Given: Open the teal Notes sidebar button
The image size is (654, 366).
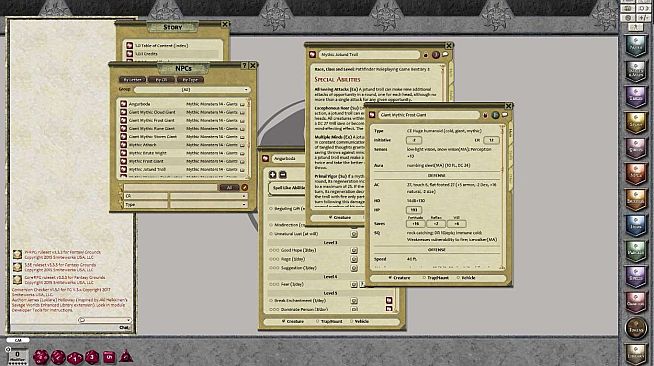Looking at the screenshot, I should tap(636, 45).
